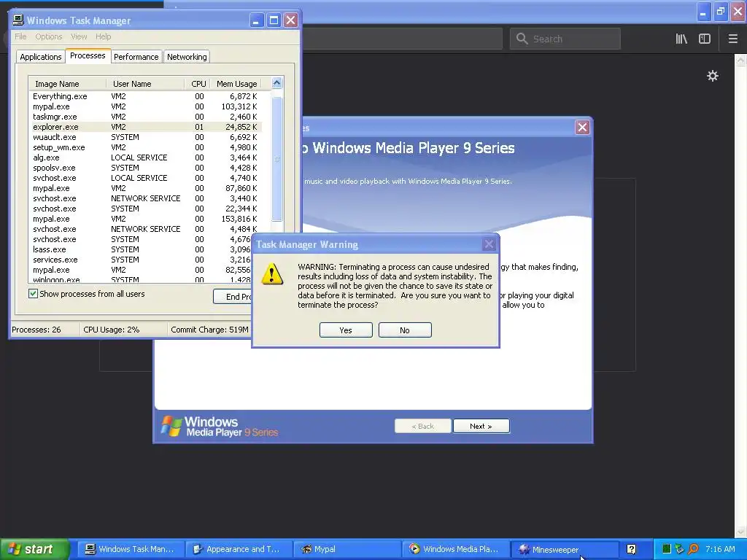The image size is (747, 560).
Task: Select the explorer.exe process row
Action: 145,127
